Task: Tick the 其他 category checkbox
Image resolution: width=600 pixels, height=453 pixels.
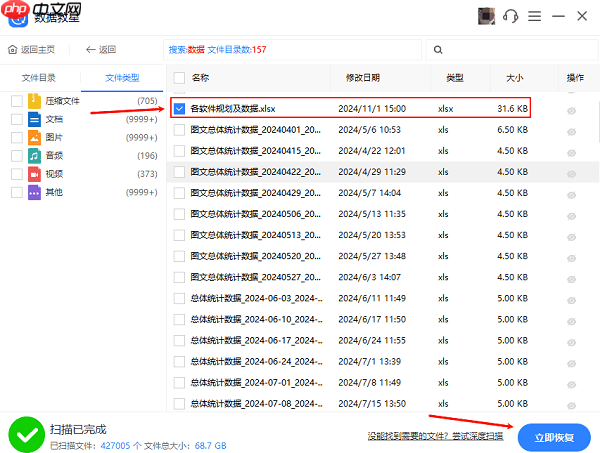Action: 17,192
